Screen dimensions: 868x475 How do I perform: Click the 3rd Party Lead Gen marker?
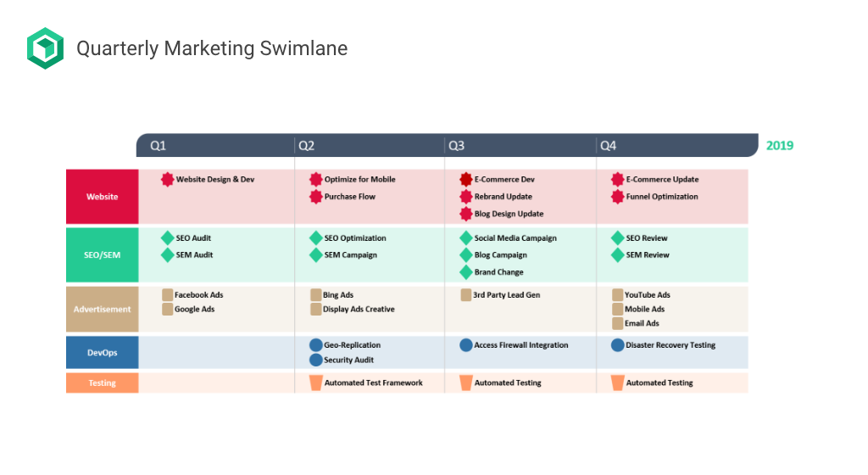[466, 295]
